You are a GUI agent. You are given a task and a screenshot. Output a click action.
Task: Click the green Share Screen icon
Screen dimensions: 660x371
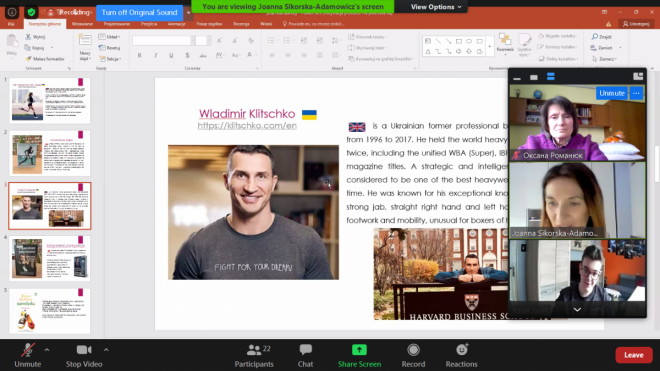(359, 350)
